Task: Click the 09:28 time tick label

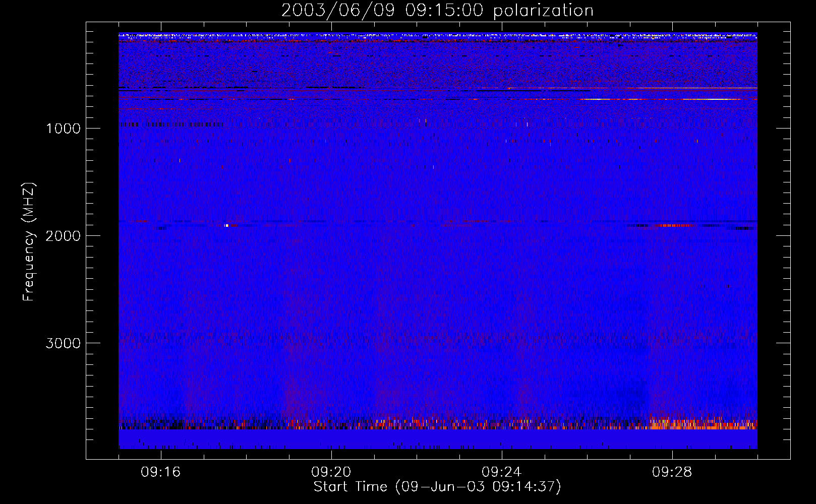Action: coord(672,472)
